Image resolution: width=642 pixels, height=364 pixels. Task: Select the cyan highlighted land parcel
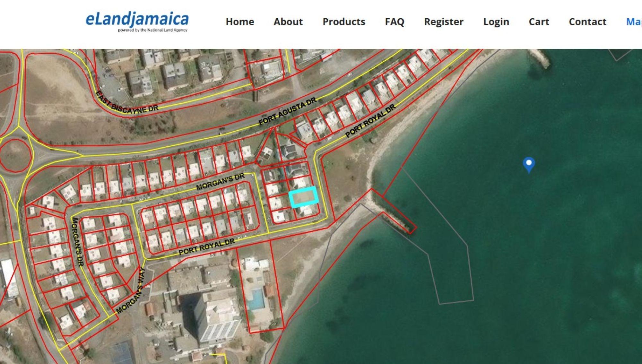(x=304, y=197)
